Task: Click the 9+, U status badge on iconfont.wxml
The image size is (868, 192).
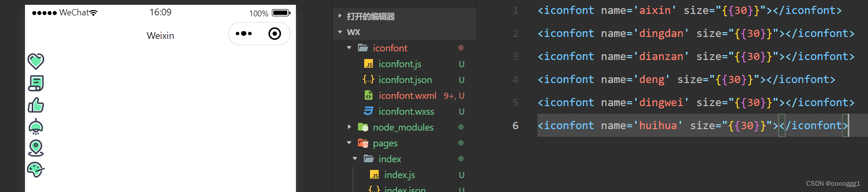Action: click(454, 96)
